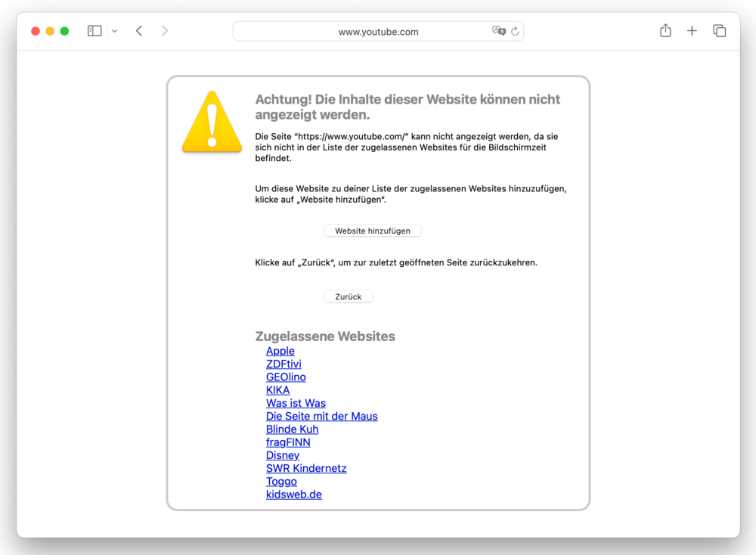756x555 pixels.
Task: Open the kidsweb.de link
Action: (294, 495)
